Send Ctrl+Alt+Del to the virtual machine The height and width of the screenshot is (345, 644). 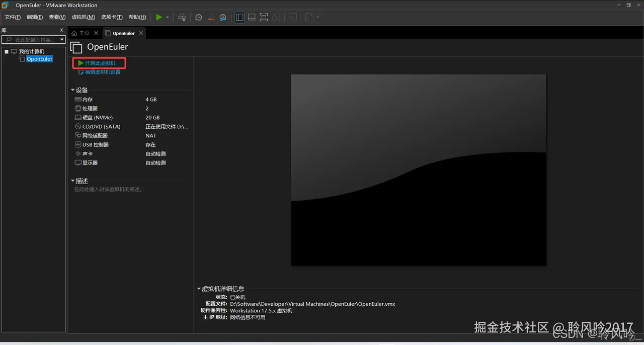pyautogui.click(x=182, y=17)
